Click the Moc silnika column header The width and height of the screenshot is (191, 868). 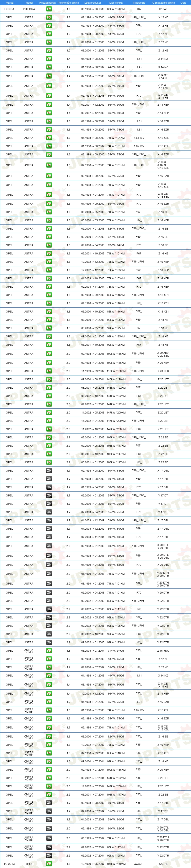tap(116, 3)
